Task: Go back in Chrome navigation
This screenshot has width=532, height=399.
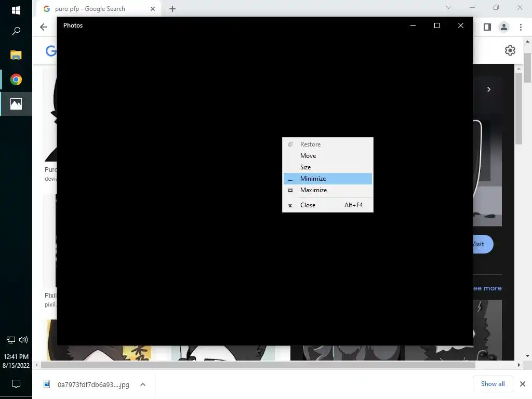Action: coord(44,27)
